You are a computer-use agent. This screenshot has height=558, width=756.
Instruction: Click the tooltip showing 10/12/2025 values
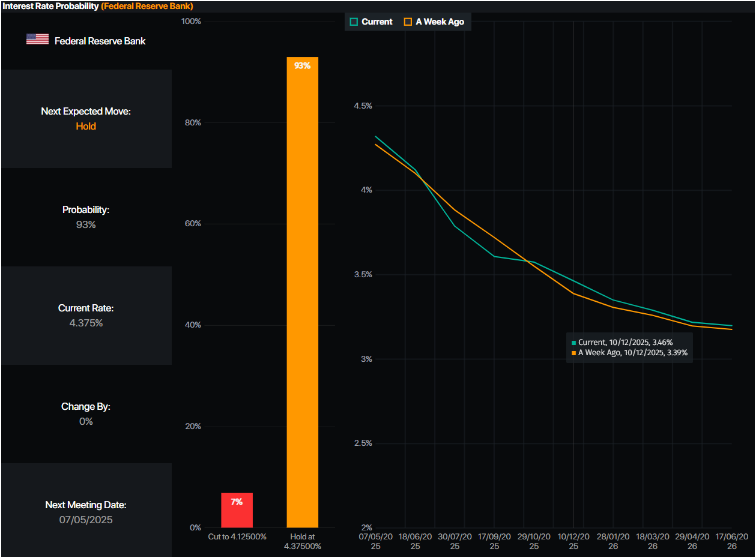pos(629,347)
